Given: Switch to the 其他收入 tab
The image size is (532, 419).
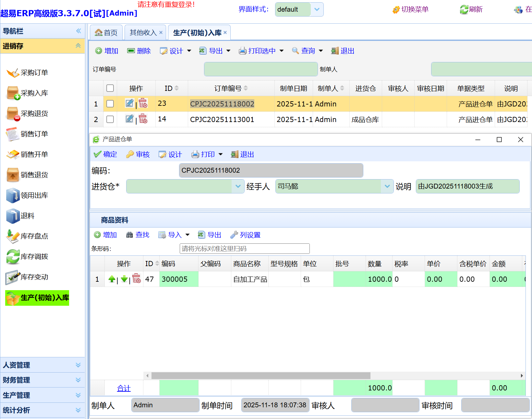Looking at the screenshot, I should [143, 33].
